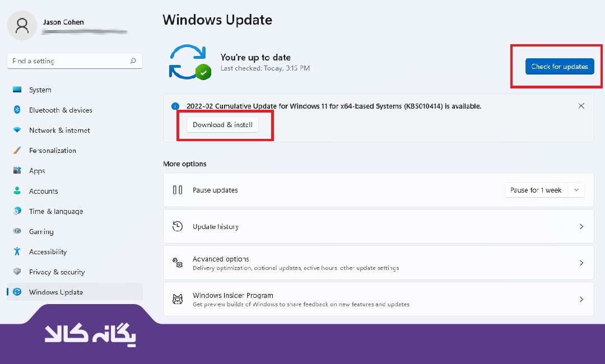
Task: Open the System settings page
Action: [x=75, y=90]
